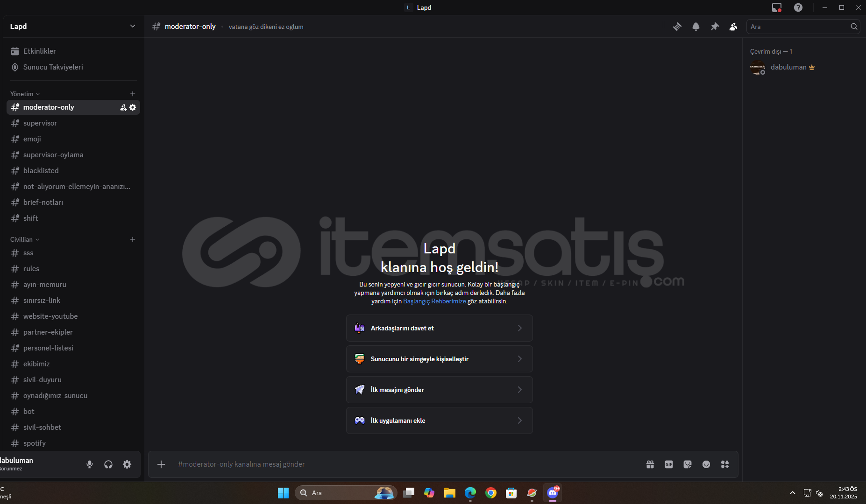Open Microsoft Store from taskbar

(x=511, y=493)
